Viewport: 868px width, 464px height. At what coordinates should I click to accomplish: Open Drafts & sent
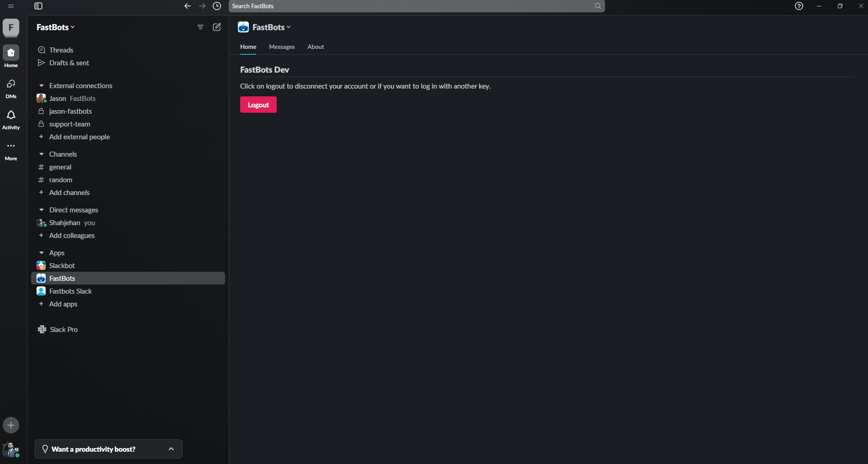[128, 63]
